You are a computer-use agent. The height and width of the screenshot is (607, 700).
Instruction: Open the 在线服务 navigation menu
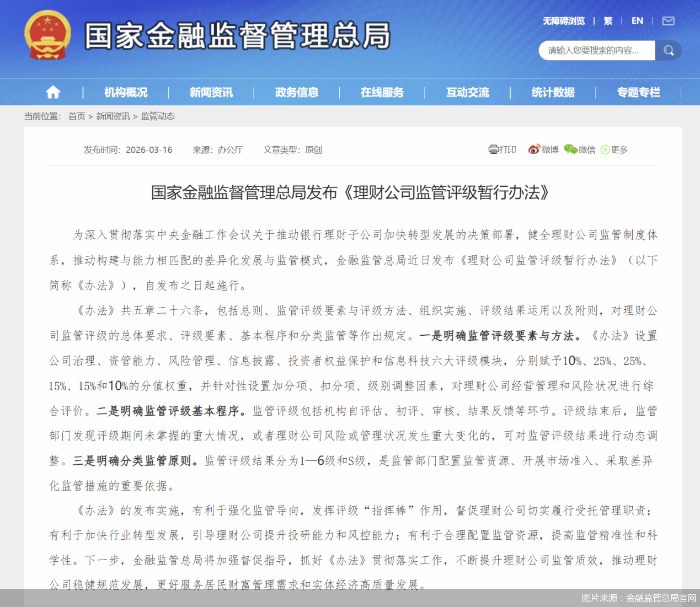click(382, 92)
